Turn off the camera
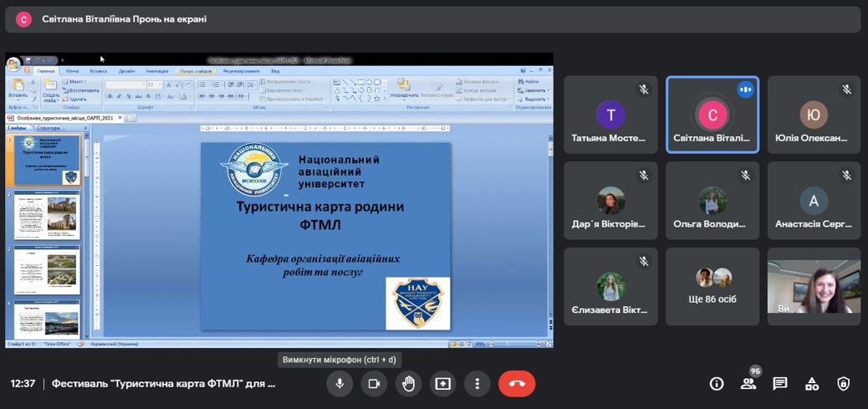The height and width of the screenshot is (409, 868). tap(374, 384)
